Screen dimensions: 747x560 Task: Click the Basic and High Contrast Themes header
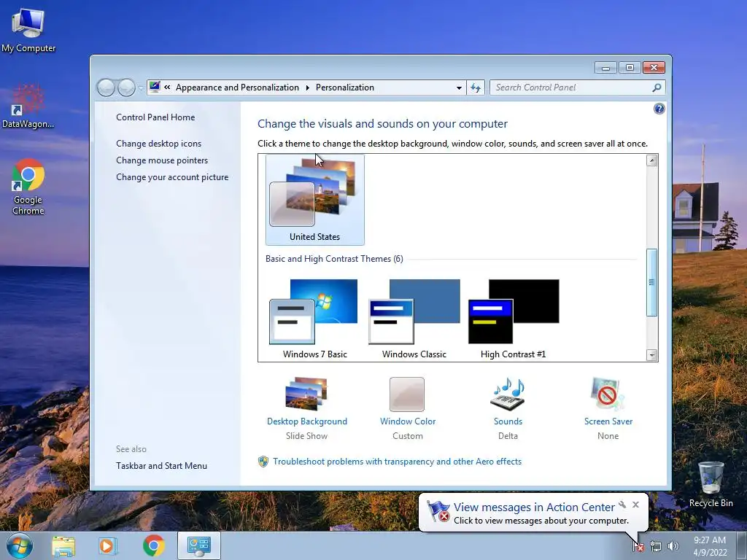point(334,259)
